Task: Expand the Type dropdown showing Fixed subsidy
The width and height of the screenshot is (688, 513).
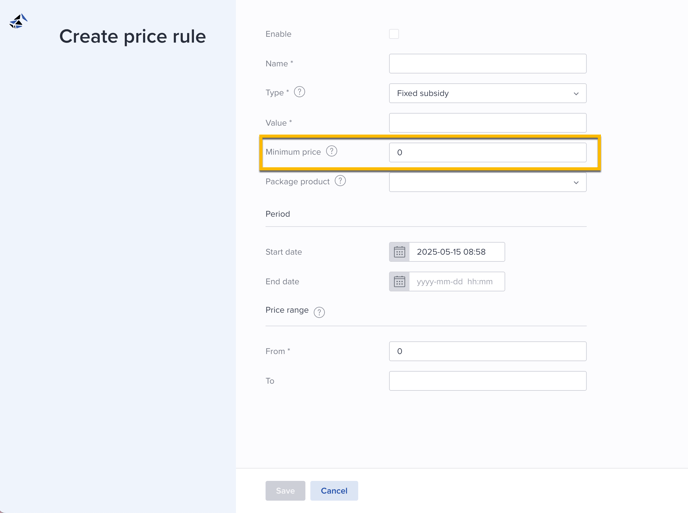Action: coord(487,93)
